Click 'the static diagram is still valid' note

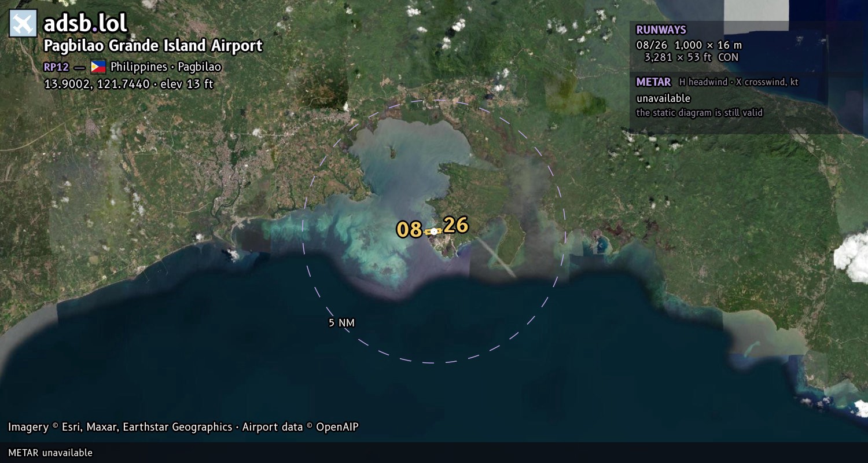pos(700,113)
